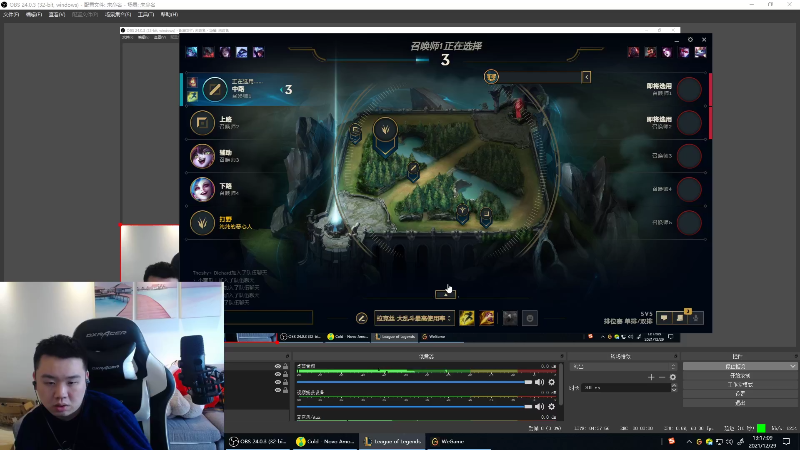The image size is (800, 450).
Task: Expand the champion grid up arrow
Action: pyautogui.click(x=445, y=294)
